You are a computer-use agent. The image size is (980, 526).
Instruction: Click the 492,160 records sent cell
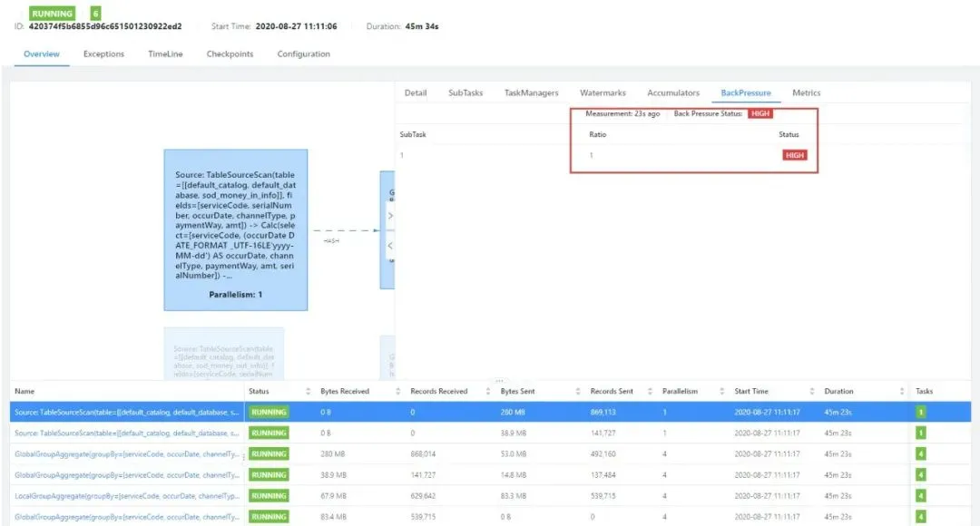click(603, 454)
